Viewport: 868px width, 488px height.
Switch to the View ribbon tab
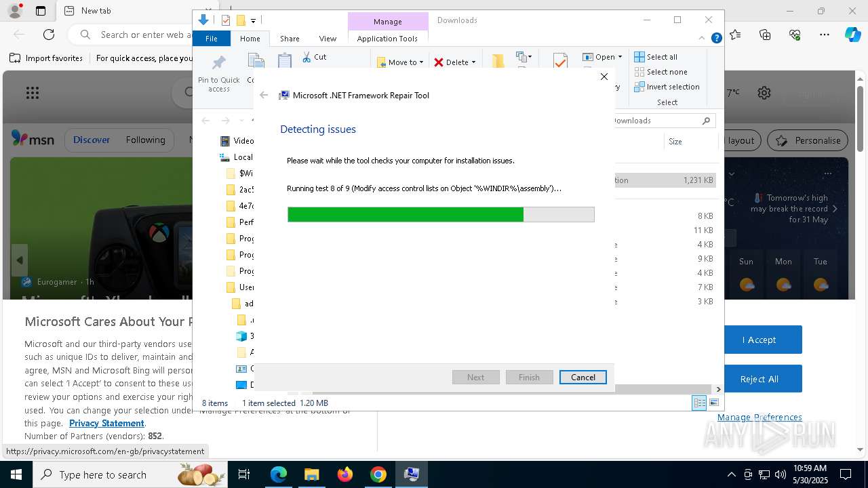pos(328,39)
